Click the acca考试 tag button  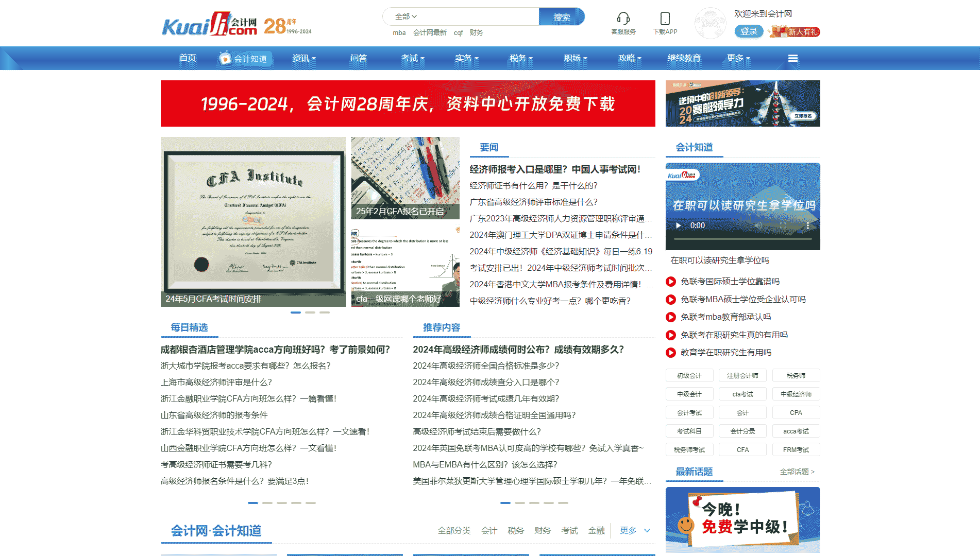(796, 431)
